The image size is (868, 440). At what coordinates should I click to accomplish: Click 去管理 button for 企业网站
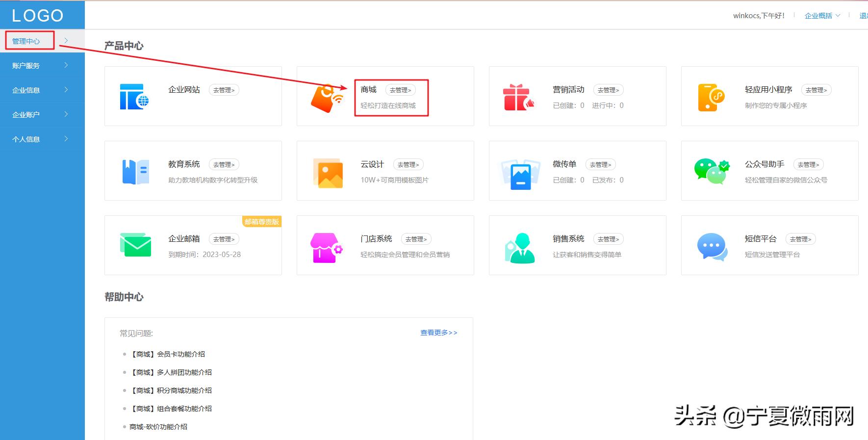(x=224, y=90)
